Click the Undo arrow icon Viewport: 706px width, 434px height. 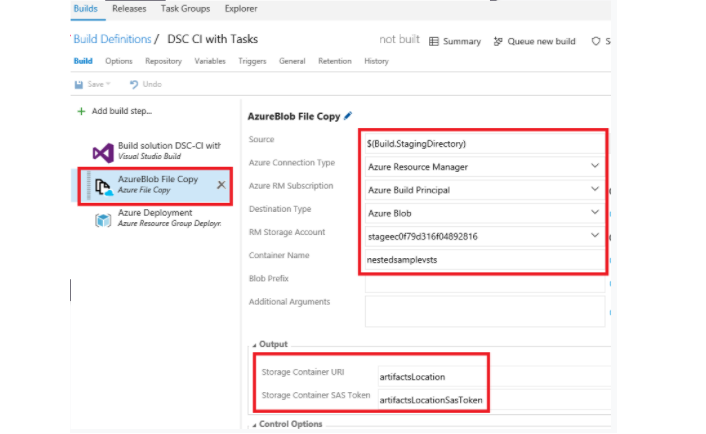pos(133,85)
